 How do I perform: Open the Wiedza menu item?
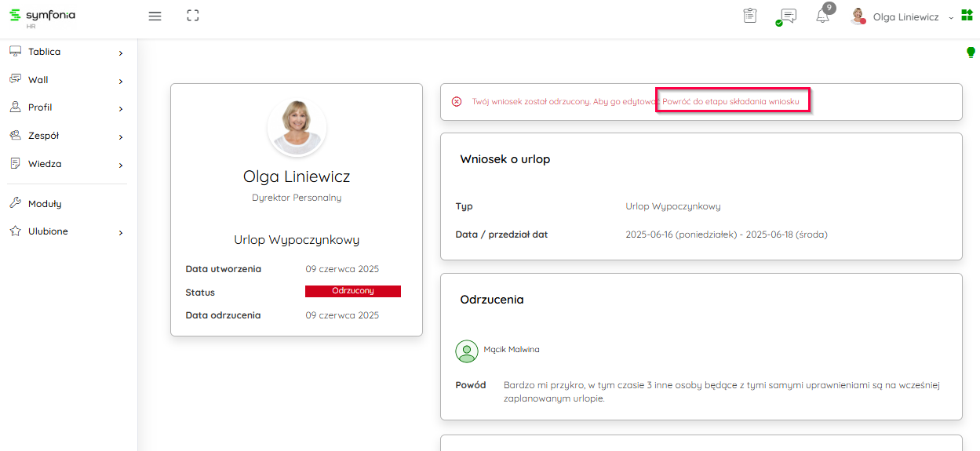67,164
